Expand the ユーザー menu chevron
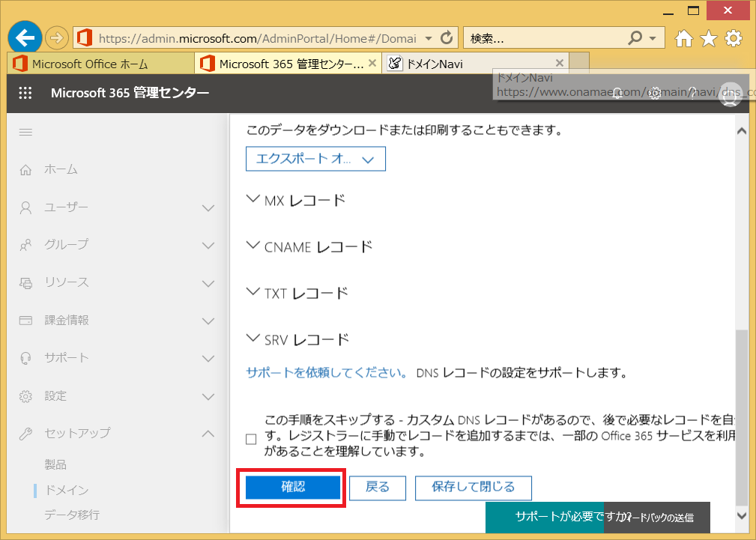This screenshot has width=756, height=540. (x=208, y=208)
